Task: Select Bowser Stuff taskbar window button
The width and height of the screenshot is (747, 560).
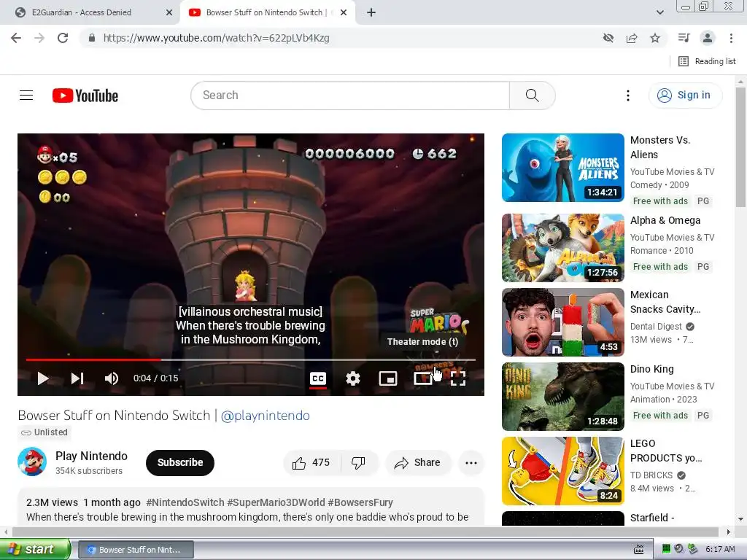Action: tap(136, 550)
